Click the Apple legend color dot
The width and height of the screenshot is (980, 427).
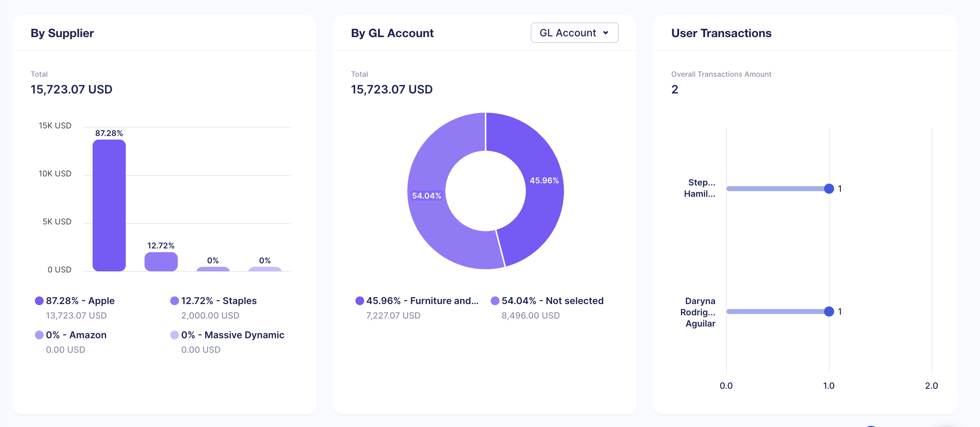pos(39,301)
